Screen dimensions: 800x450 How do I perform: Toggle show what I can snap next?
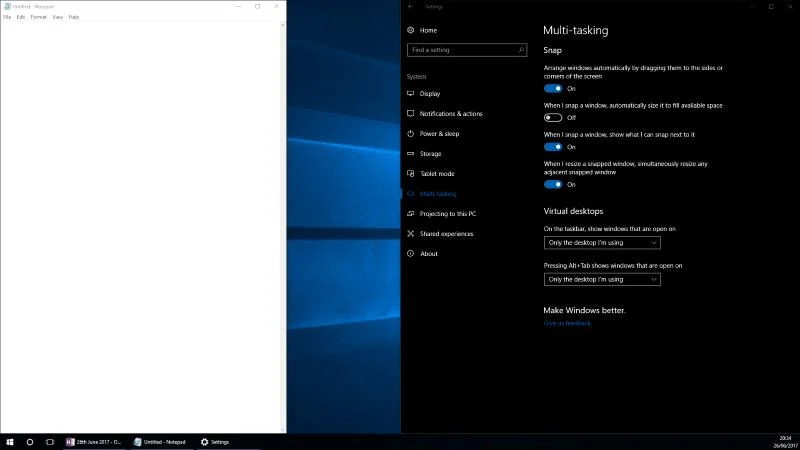pos(553,147)
